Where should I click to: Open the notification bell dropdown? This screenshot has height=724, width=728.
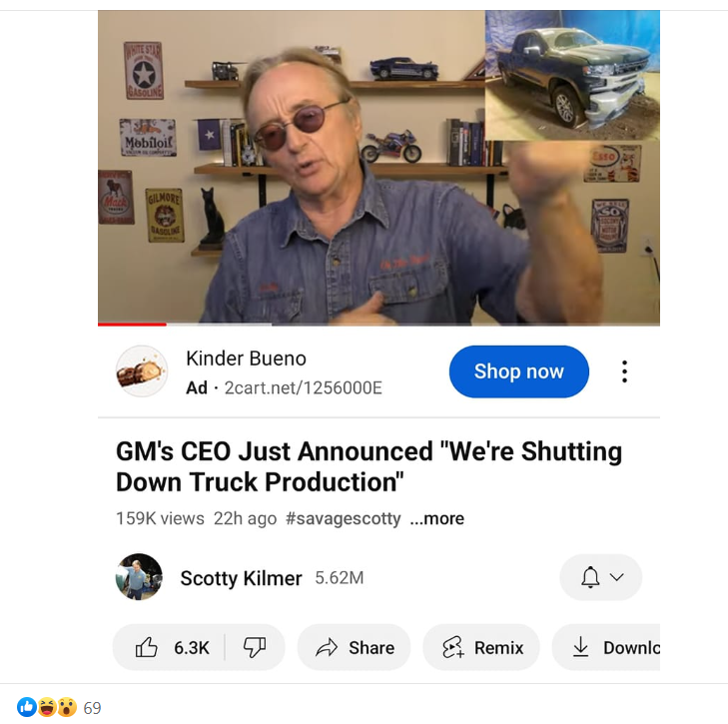pos(601,577)
